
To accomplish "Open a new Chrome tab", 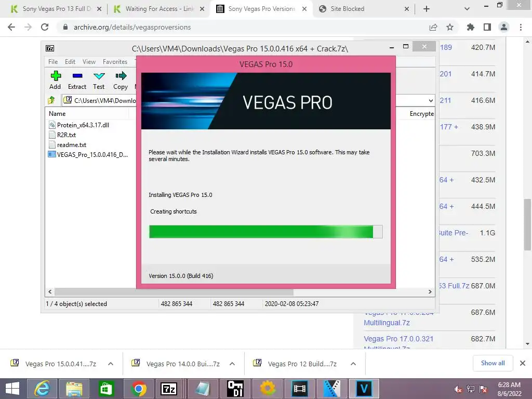I will 426,9.
